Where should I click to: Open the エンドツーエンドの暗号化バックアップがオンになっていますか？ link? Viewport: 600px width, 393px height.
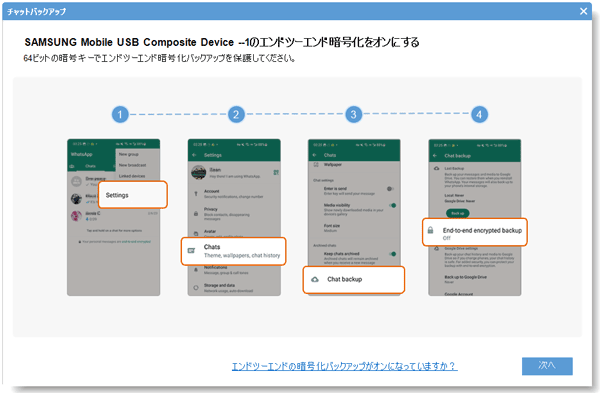(x=344, y=366)
